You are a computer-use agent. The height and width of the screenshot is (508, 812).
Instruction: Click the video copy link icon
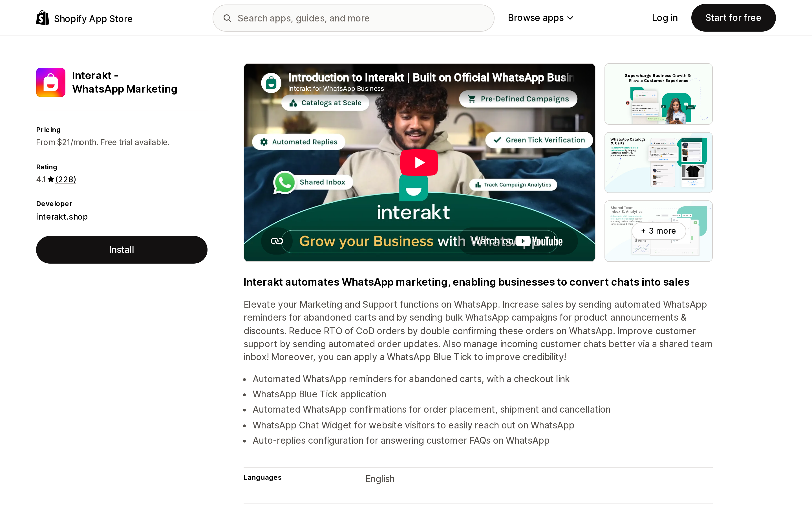point(277,241)
